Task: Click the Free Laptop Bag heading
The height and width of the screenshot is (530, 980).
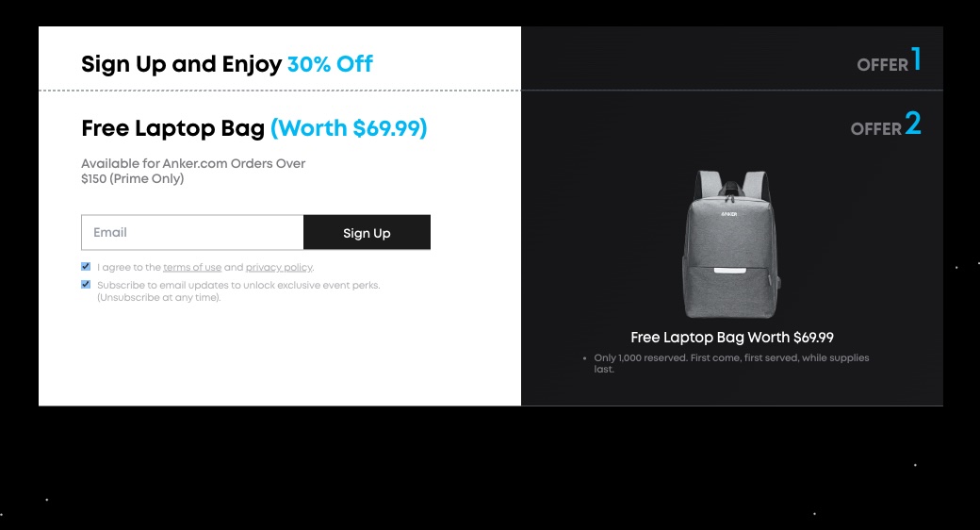Action: tap(173, 128)
